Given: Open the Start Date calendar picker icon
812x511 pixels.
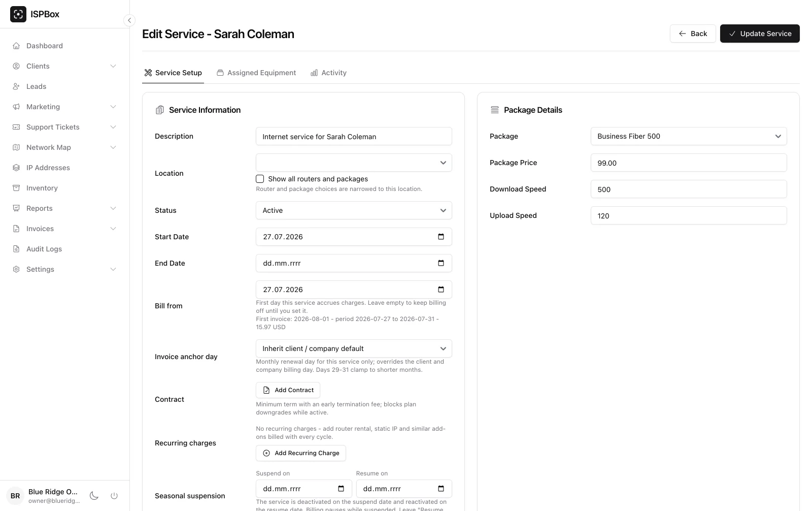Looking at the screenshot, I should click(441, 237).
